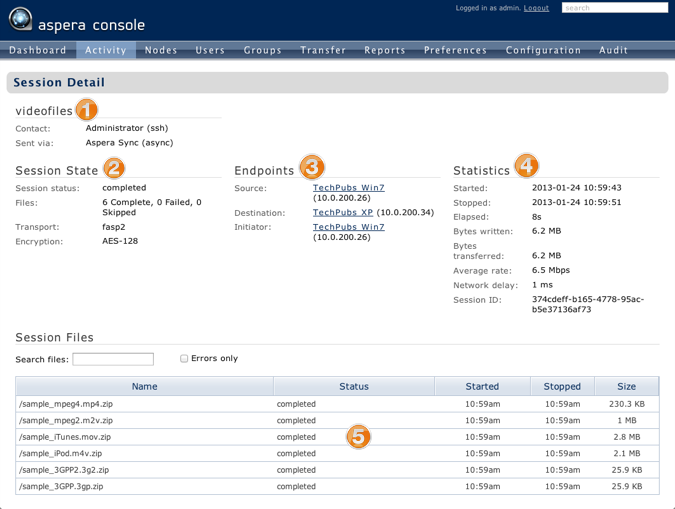Focus the top search field

click(615, 8)
